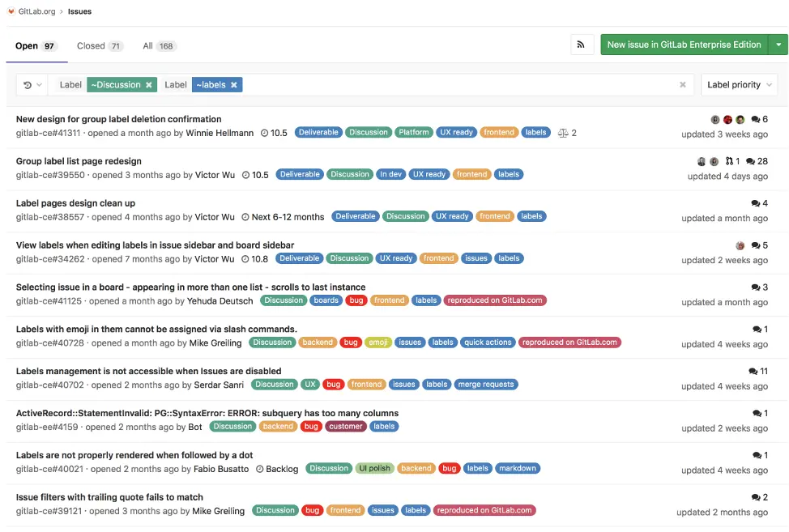The width and height of the screenshot is (789, 532).
Task: Click the RSS subscribe icon
Action: pos(582,45)
